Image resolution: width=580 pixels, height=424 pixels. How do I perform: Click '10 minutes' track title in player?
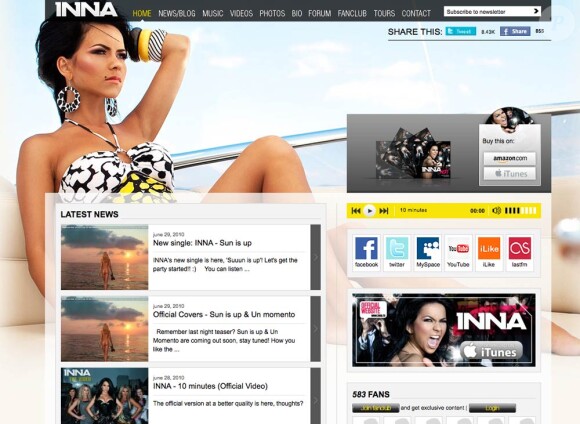pos(413,210)
